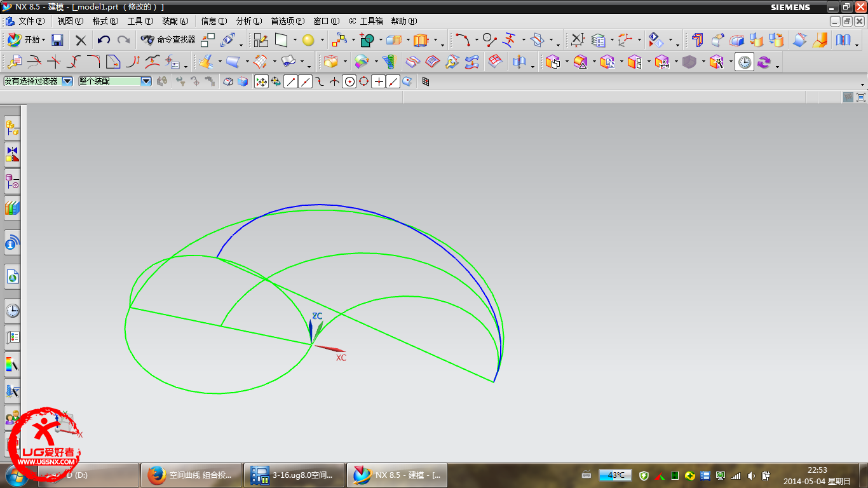The height and width of the screenshot is (488, 868).
Task: Click the fullscreen toggle in graphics corner
Action: (x=861, y=97)
